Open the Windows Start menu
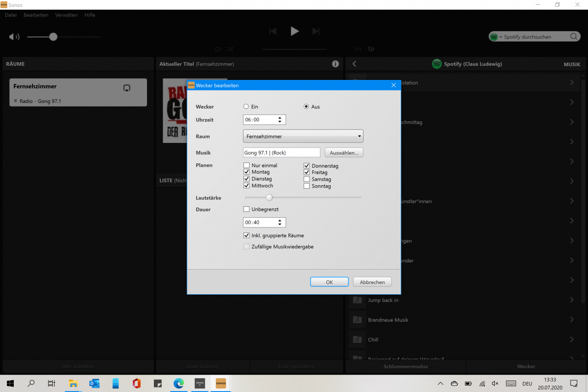Image resolution: width=588 pixels, height=392 pixels. 10,383
